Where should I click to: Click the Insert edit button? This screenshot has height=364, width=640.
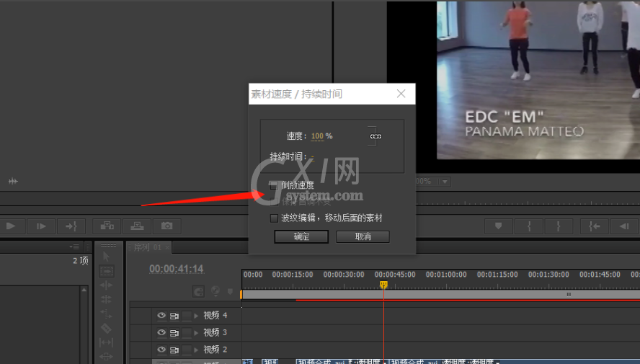[107, 226]
